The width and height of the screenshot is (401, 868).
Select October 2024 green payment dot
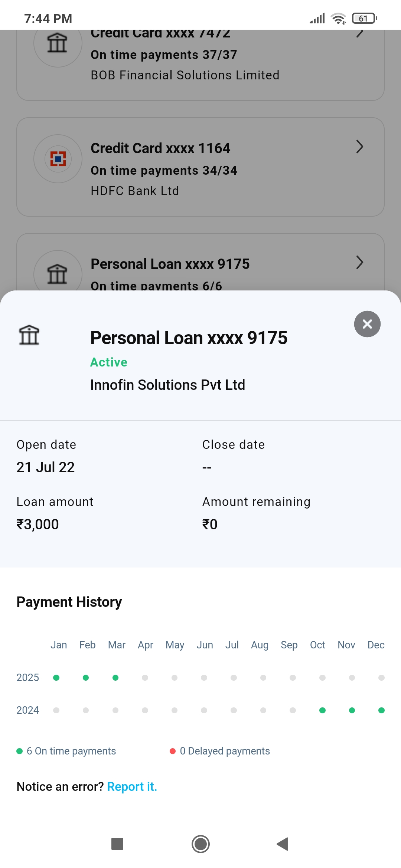coord(322,710)
